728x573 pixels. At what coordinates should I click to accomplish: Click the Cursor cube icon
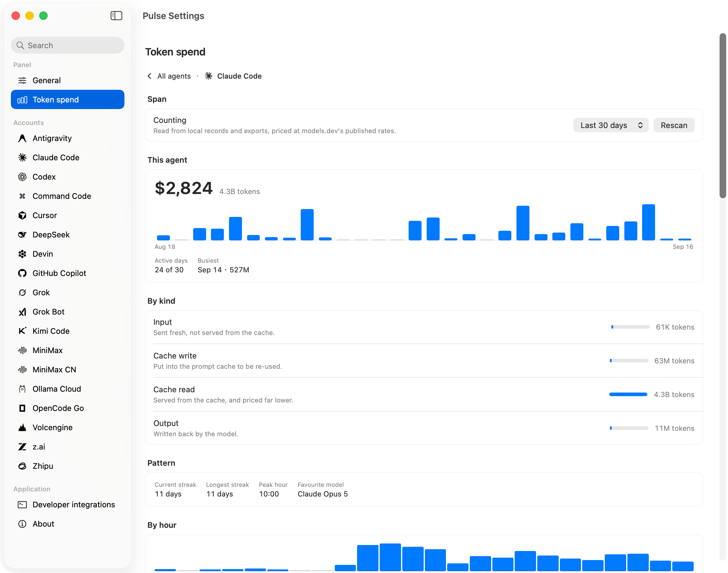coord(22,215)
